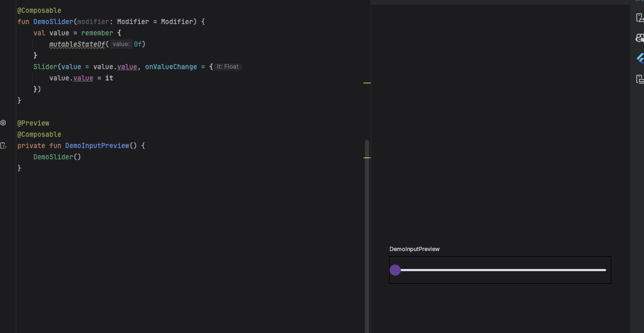Click the 'it: Float' inlay hint
The height and width of the screenshot is (333, 644).
coord(227,67)
